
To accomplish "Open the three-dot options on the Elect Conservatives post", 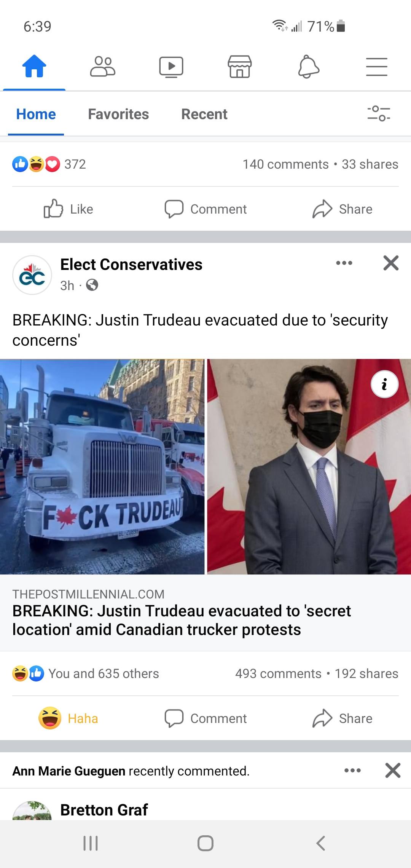I will click(344, 263).
